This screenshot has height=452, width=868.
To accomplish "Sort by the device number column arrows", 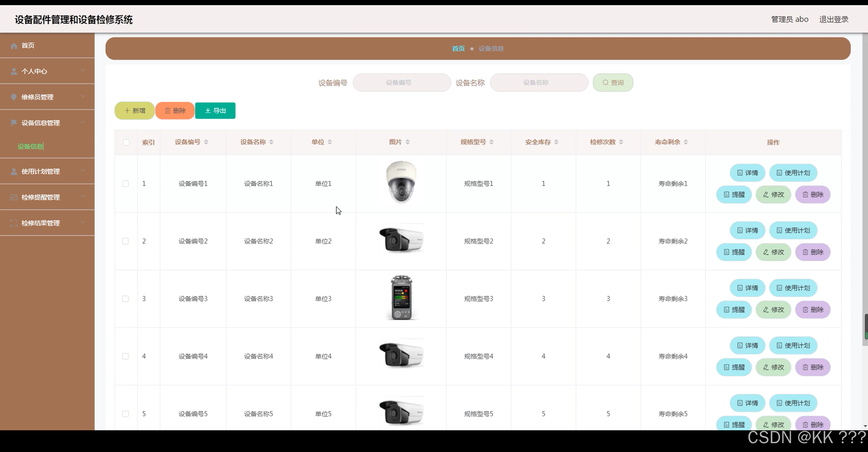I will click(x=206, y=142).
